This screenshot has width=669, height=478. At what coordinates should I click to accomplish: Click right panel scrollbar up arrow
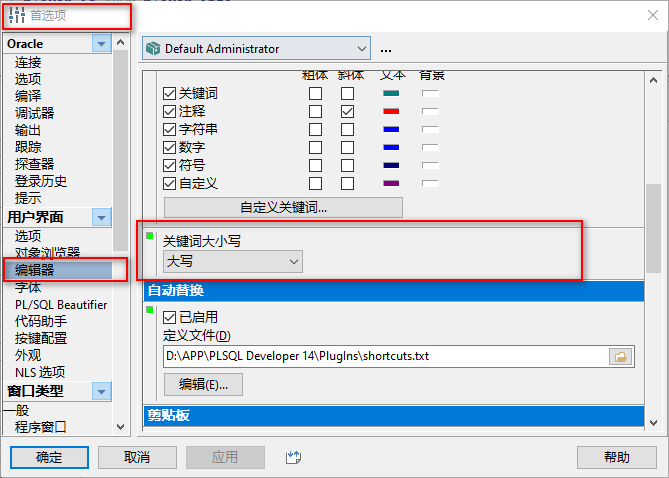(653, 80)
